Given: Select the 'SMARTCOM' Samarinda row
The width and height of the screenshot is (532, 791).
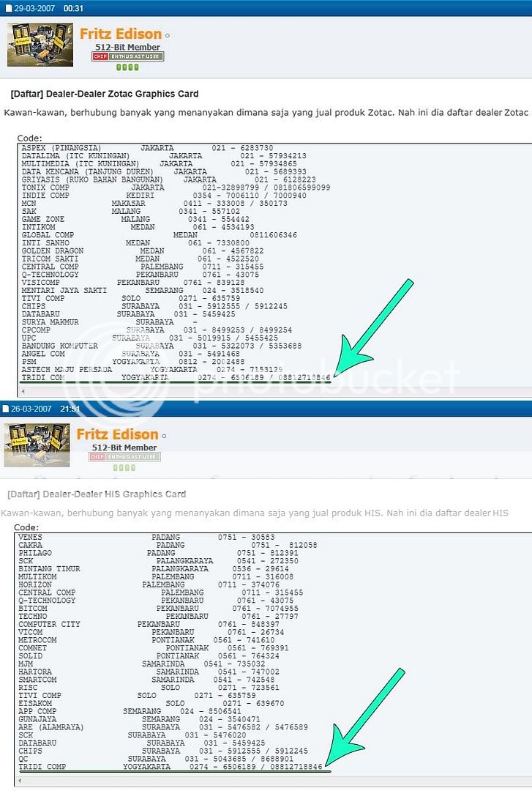Looking at the screenshot, I should (146, 680).
